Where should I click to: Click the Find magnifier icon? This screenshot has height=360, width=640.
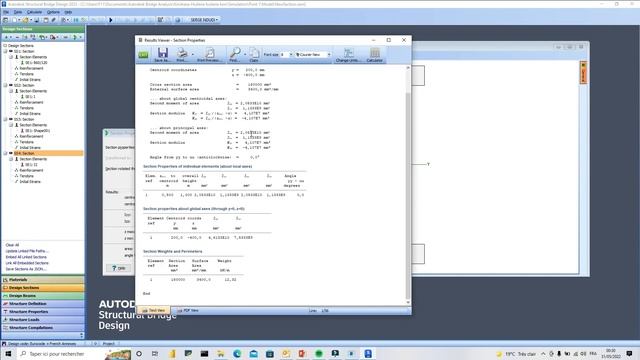pos(235,54)
